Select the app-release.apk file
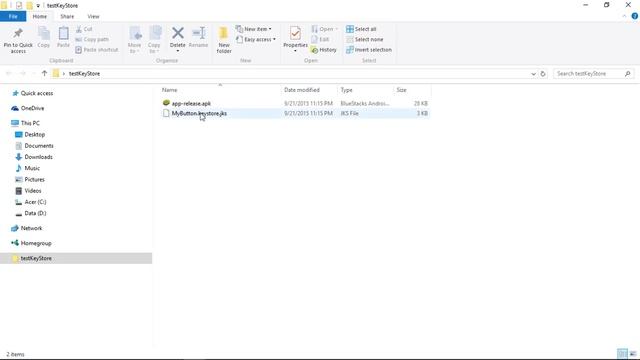 [191, 104]
